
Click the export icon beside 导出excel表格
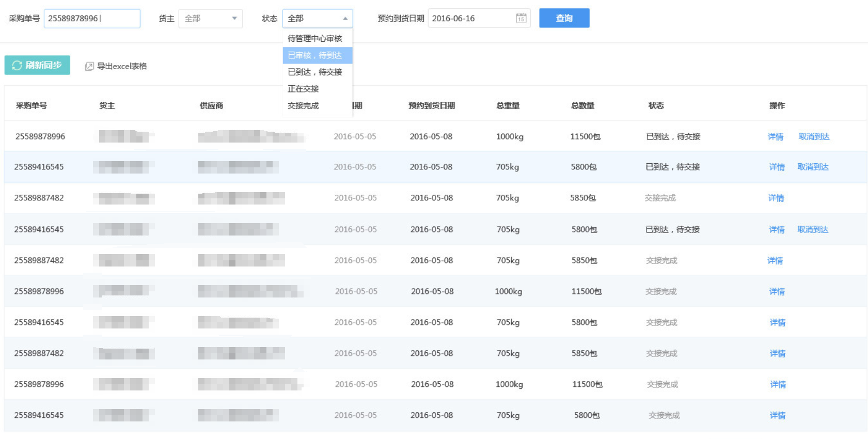pyautogui.click(x=89, y=66)
